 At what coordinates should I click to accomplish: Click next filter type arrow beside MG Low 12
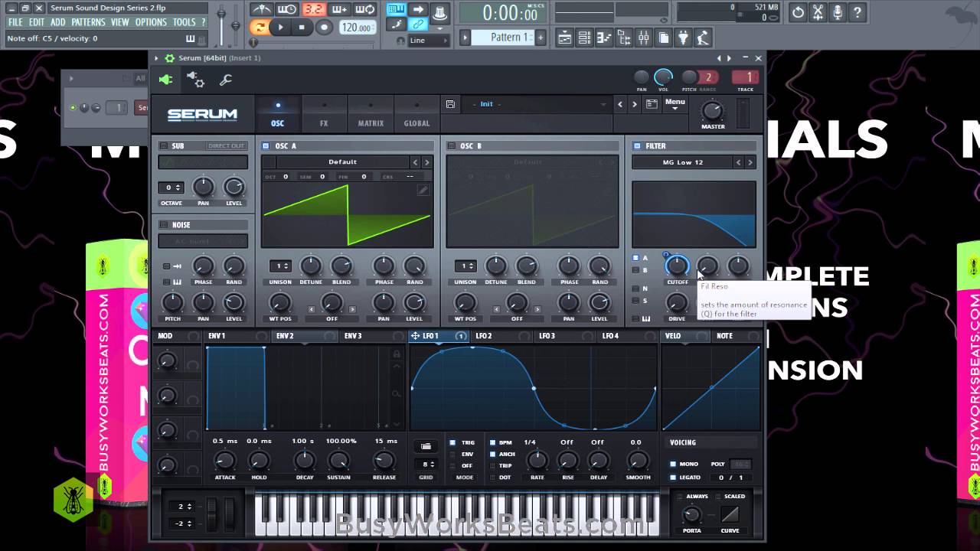click(750, 162)
